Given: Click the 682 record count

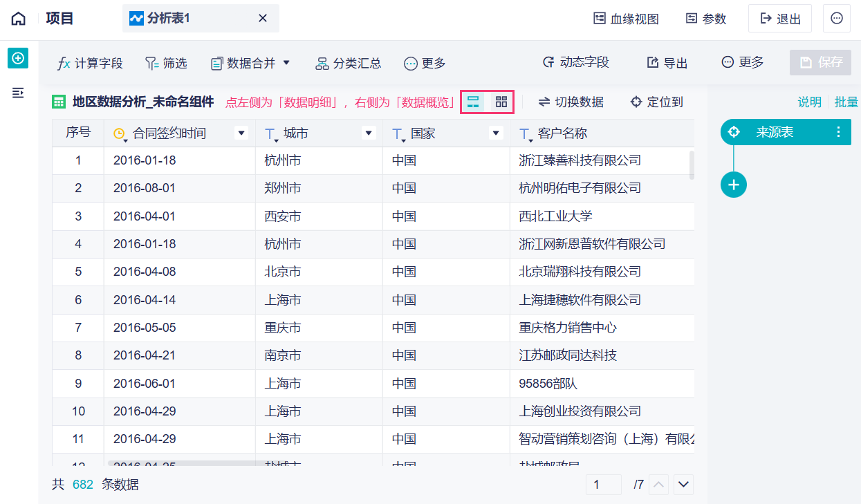Looking at the screenshot, I should click(x=83, y=485).
